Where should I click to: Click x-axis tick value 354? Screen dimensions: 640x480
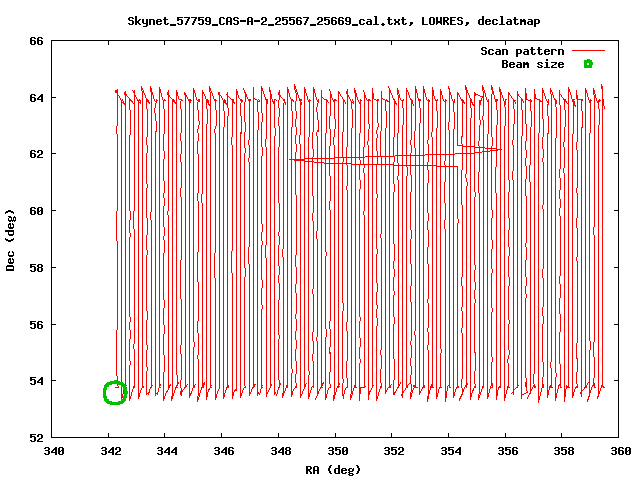451,451
